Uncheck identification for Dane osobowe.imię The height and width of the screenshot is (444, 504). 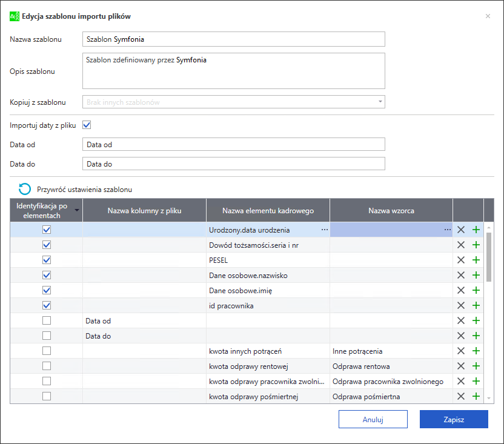coord(47,290)
